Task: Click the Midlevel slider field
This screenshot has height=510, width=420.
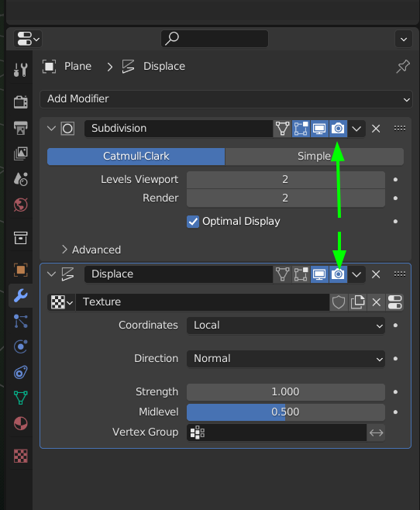Action: (286, 412)
